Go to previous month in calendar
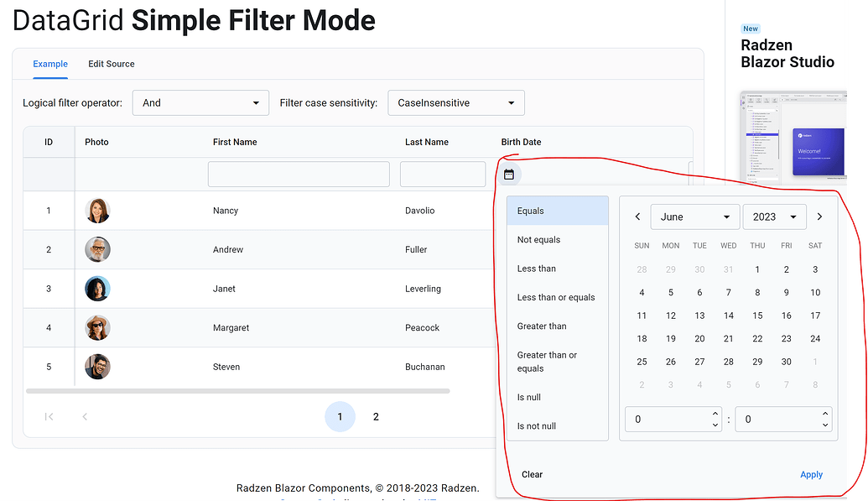Viewport: 868px width, 501px height. pos(637,217)
